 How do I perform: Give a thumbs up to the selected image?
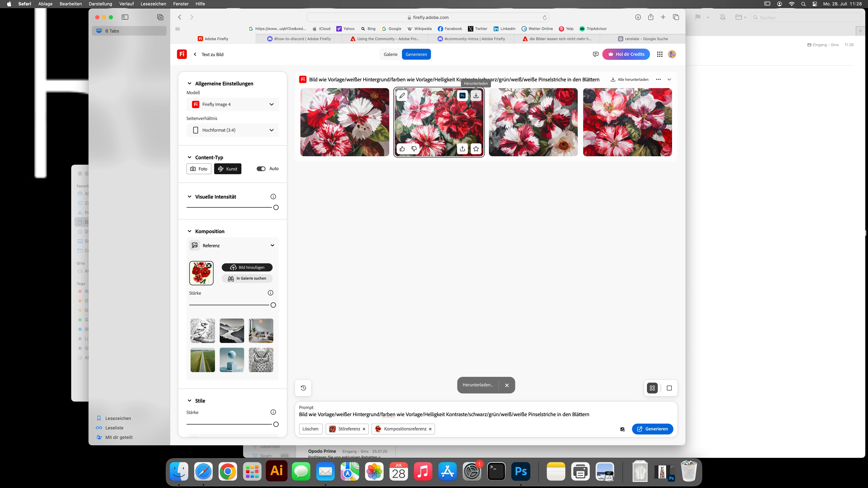click(x=402, y=149)
